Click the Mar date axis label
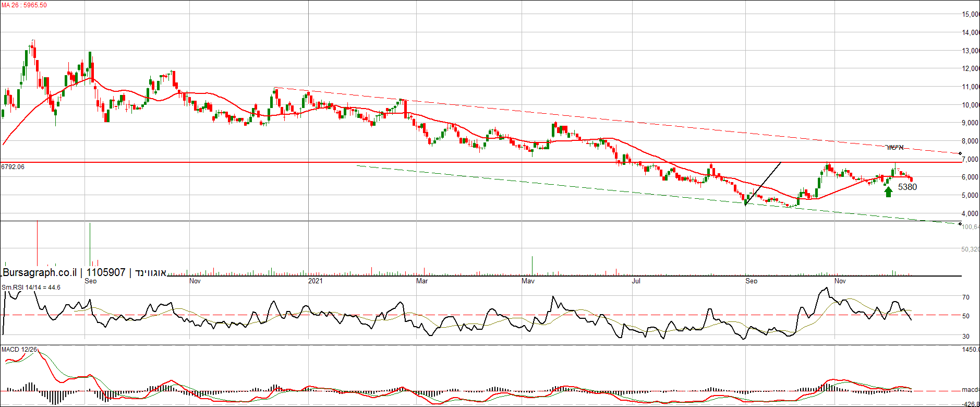Screen dimensions: 980x407 point(422,281)
